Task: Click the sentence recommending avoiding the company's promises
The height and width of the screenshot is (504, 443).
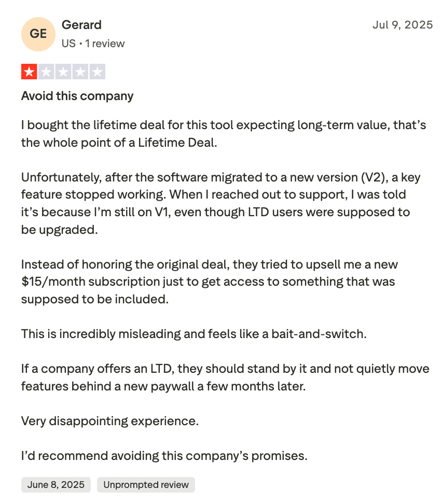Action: point(164,456)
